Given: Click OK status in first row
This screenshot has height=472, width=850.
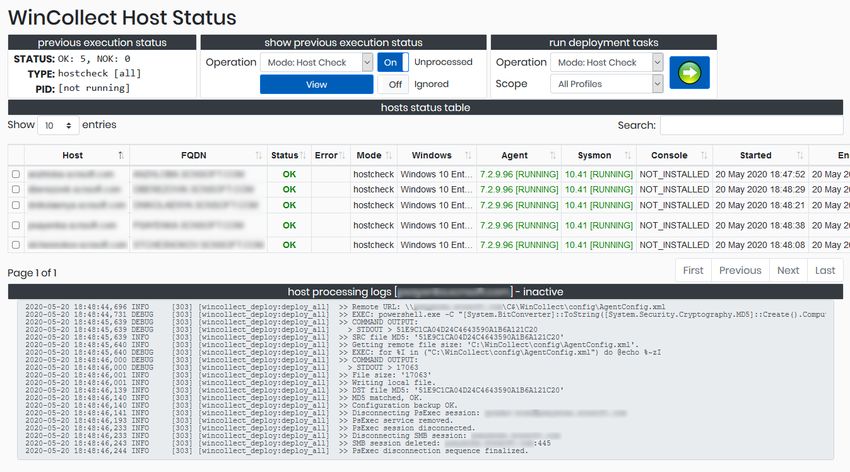Looking at the screenshot, I should 289,174.
